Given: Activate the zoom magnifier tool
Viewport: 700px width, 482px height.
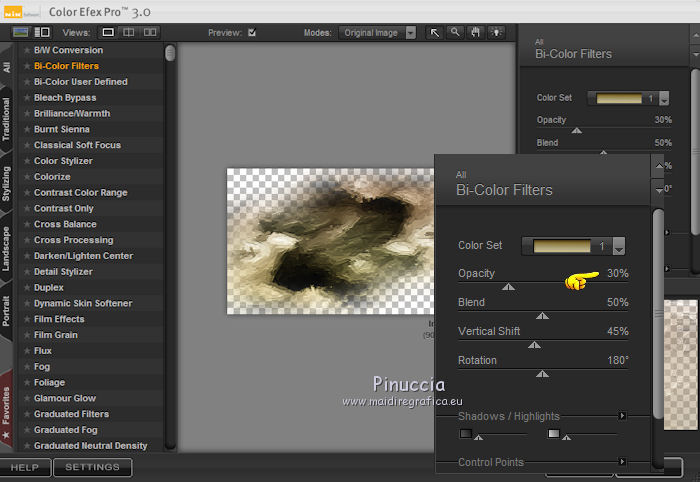Looking at the screenshot, I should pyautogui.click(x=455, y=32).
